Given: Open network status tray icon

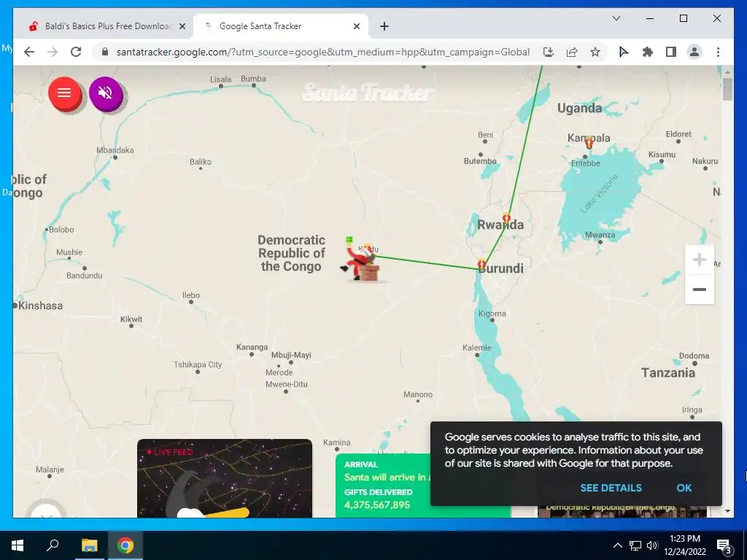Looking at the screenshot, I should (x=635, y=545).
